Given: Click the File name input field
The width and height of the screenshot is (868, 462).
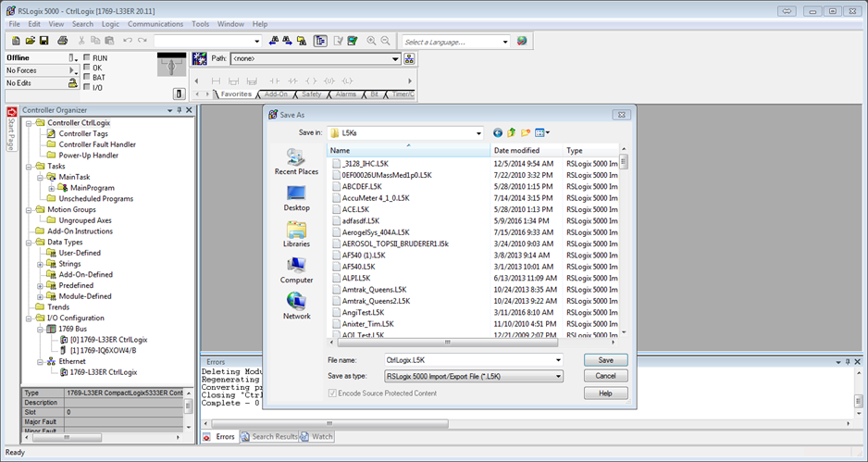Looking at the screenshot, I should [x=474, y=360].
